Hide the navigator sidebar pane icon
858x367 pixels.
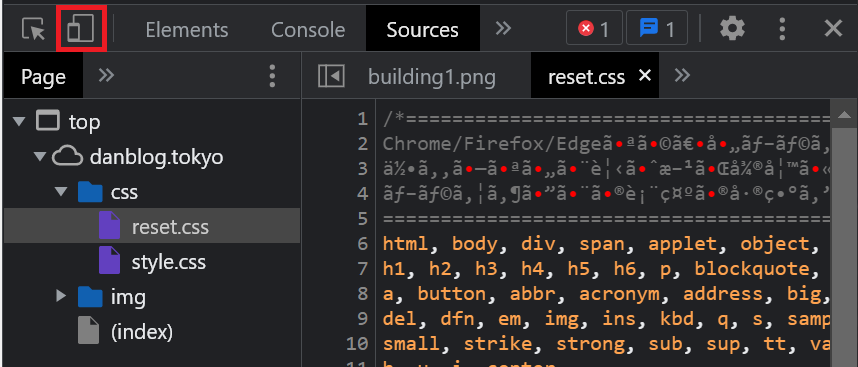click(x=332, y=77)
